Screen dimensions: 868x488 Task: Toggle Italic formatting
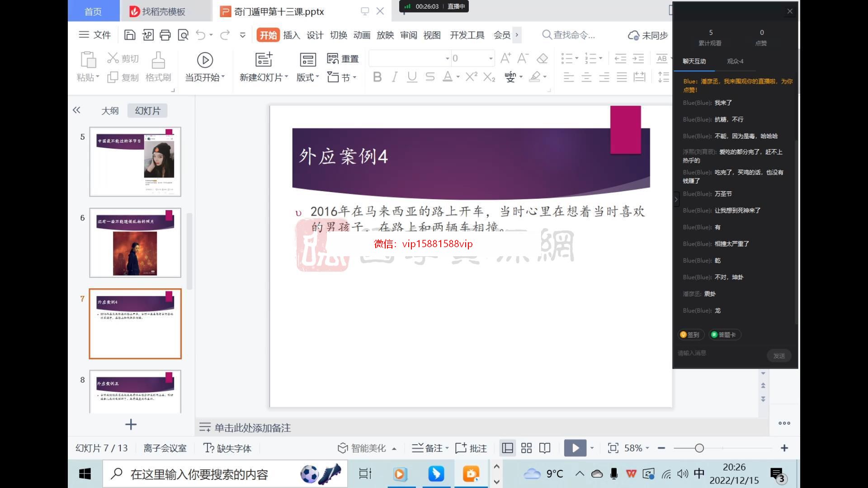click(x=395, y=77)
